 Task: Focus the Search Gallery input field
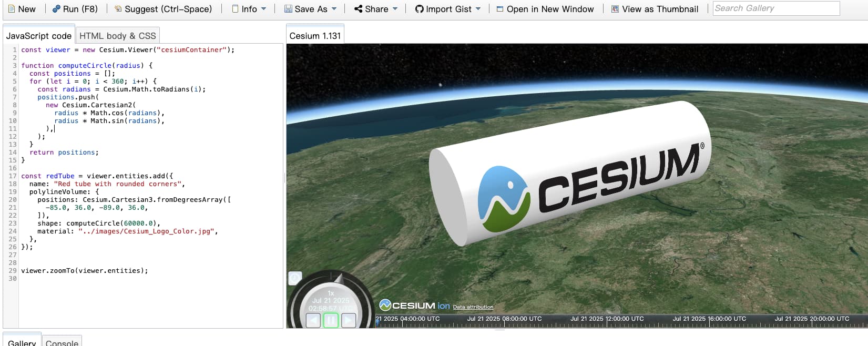pos(776,8)
